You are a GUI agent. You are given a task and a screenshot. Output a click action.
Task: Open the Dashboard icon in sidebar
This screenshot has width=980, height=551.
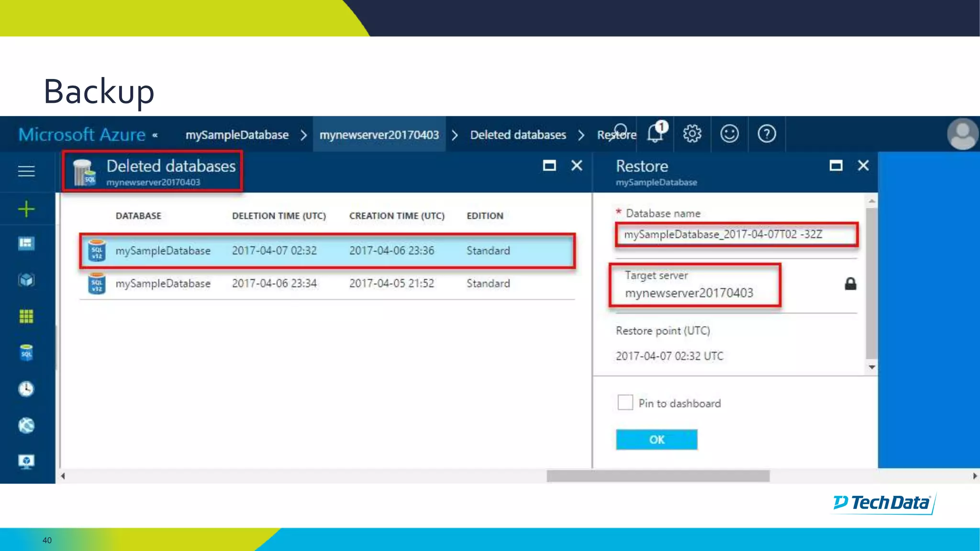click(26, 243)
